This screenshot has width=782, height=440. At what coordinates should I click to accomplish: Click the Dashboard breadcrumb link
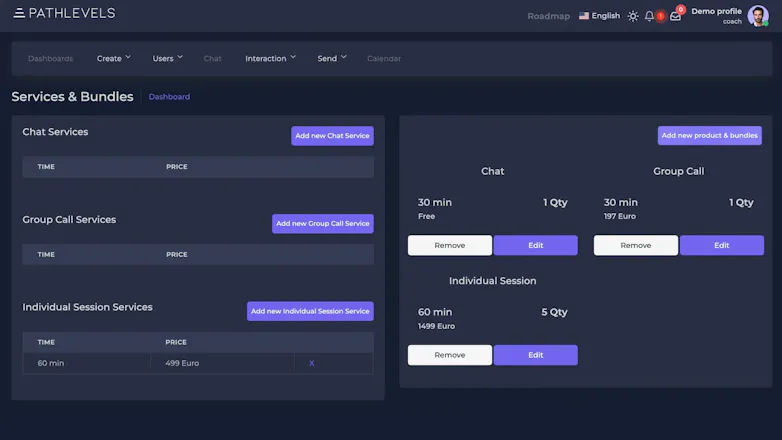pos(169,97)
